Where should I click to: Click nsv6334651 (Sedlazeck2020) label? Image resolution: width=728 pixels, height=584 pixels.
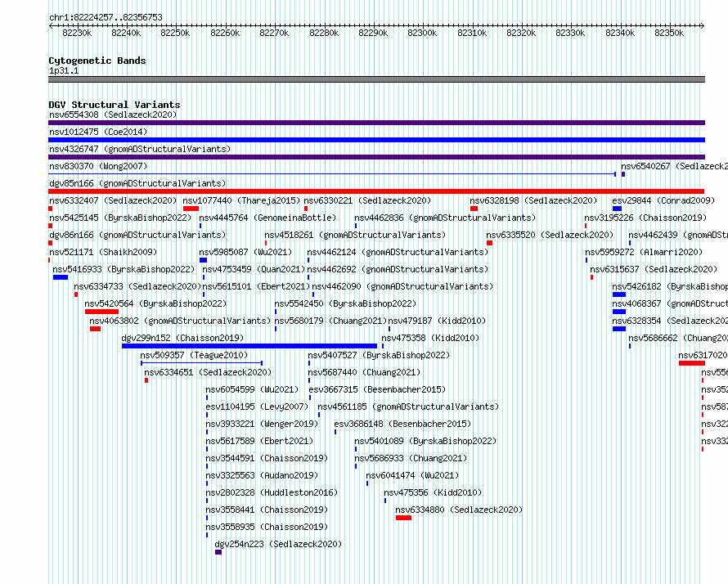tap(208, 372)
